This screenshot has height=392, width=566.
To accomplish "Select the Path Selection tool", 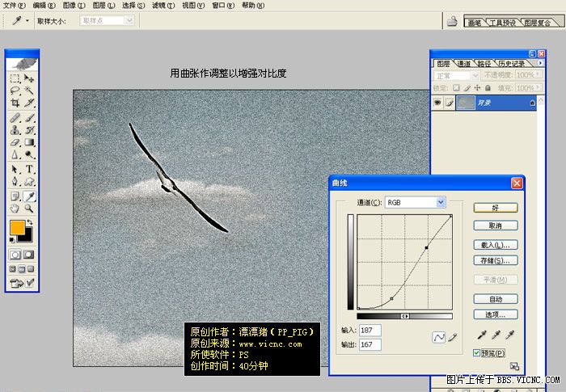I will click(15, 169).
